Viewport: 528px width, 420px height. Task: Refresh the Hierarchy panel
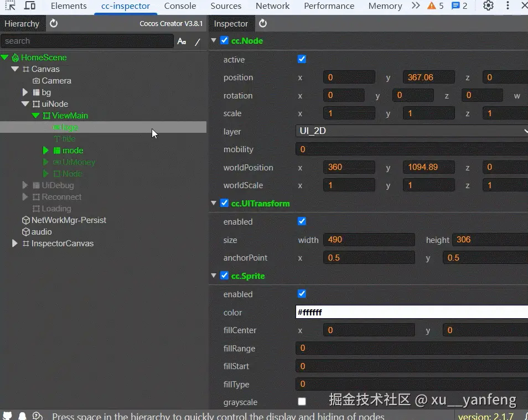pos(54,23)
